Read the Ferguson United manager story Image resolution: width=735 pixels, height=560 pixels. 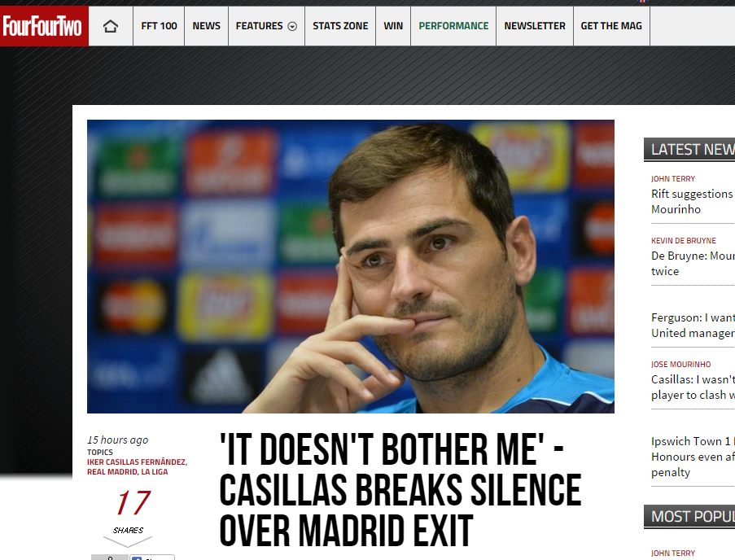(x=693, y=326)
